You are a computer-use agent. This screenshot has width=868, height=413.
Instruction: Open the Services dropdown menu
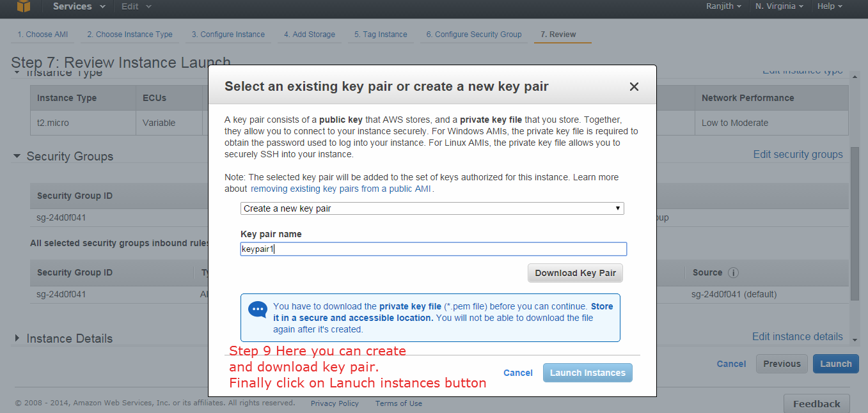coord(79,6)
